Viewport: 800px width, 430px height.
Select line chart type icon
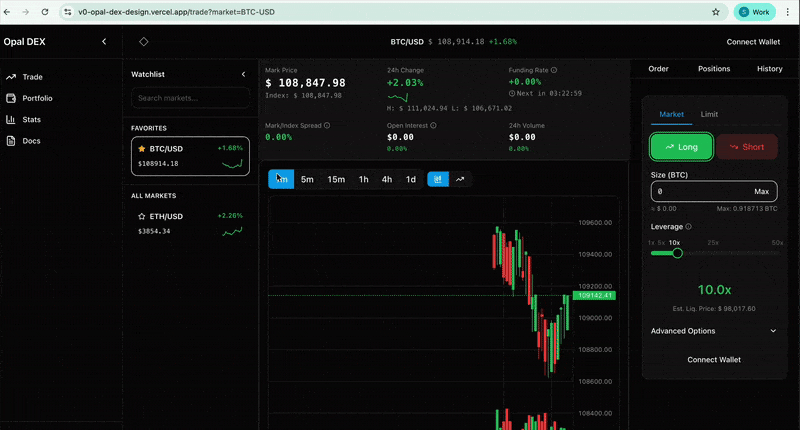click(460, 179)
